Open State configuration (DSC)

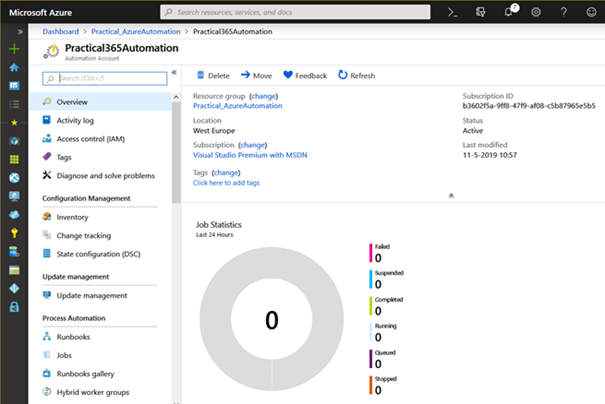(x=98, y=253)
